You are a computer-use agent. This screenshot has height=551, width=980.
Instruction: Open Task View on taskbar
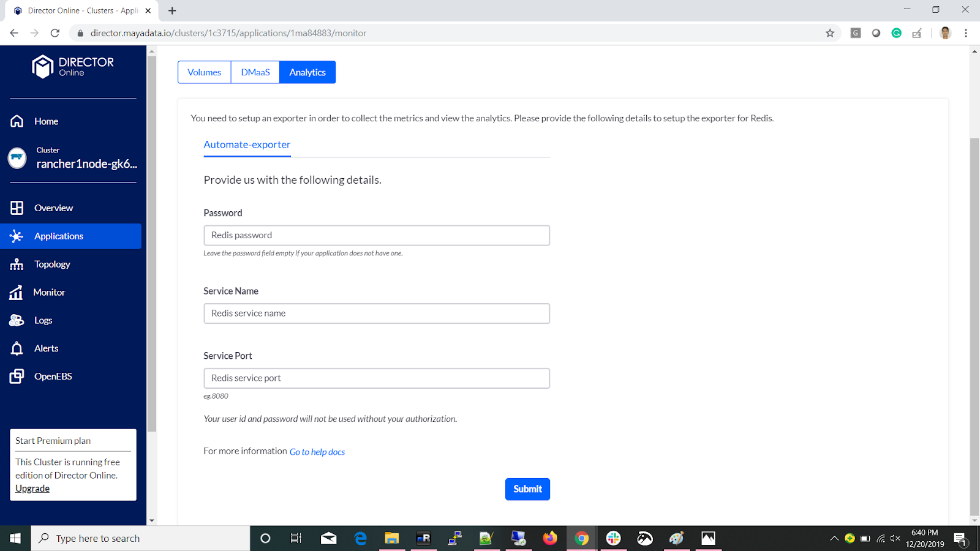[x=296, y=538]
